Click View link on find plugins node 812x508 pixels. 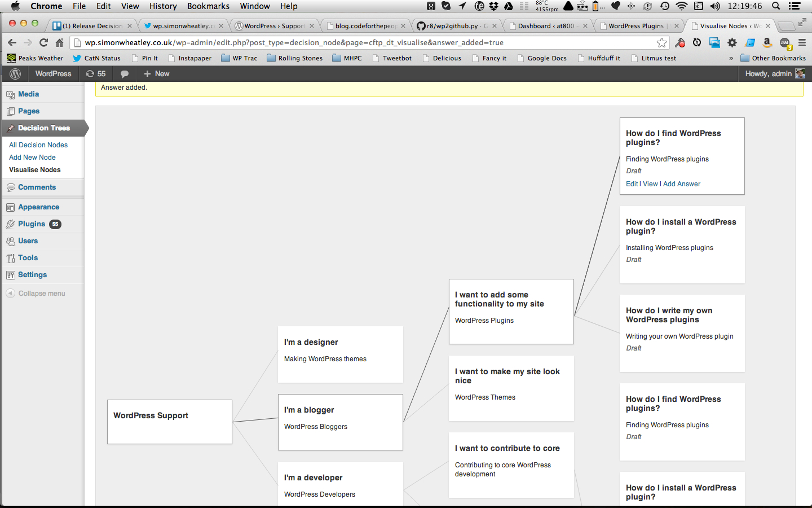(650, 184)
